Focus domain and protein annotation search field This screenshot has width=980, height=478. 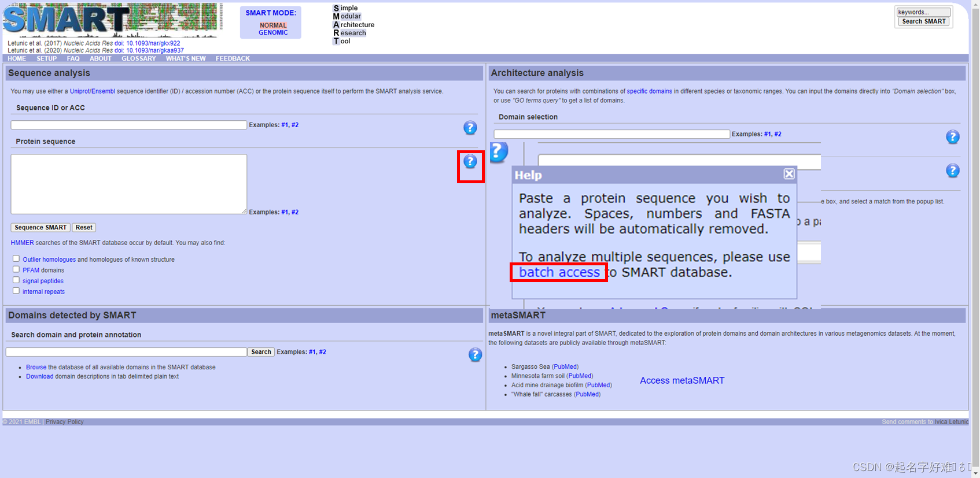(x=126, y=352)
